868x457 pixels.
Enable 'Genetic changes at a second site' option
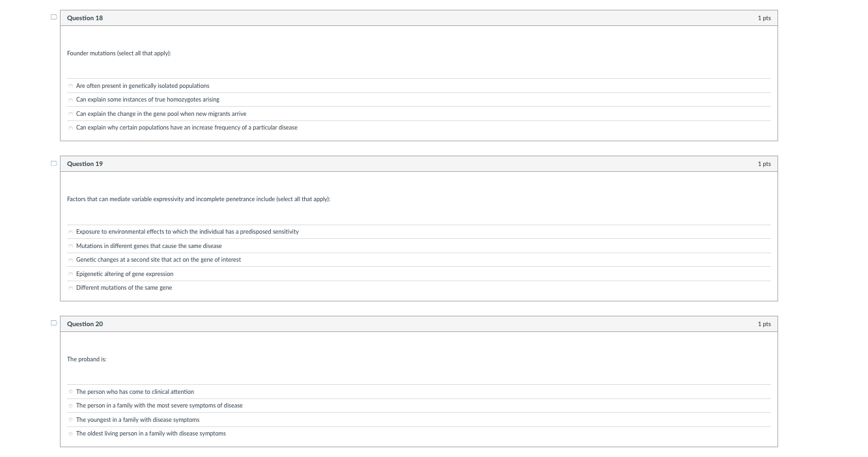pos(70,260)
